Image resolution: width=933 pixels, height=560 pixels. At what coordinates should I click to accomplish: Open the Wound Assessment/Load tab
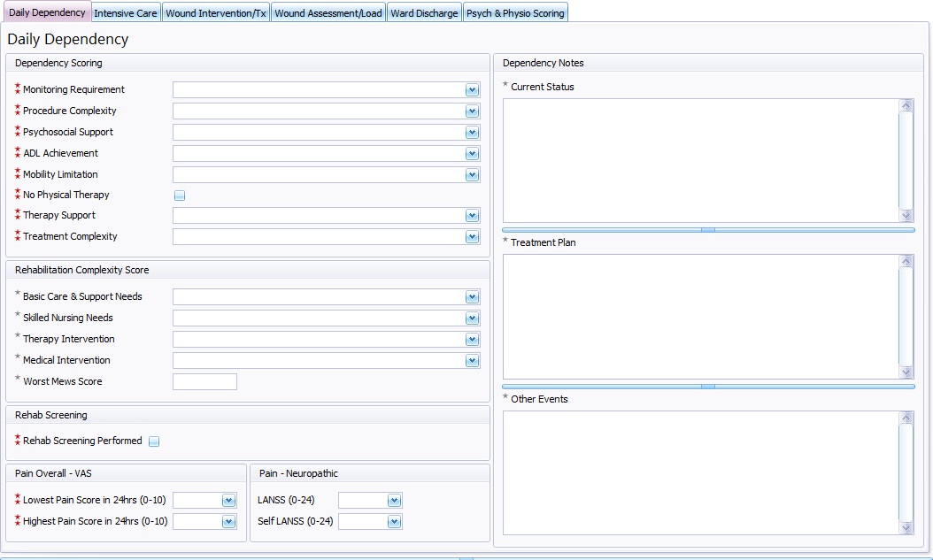pyautogui.click(x=328, y=13)
